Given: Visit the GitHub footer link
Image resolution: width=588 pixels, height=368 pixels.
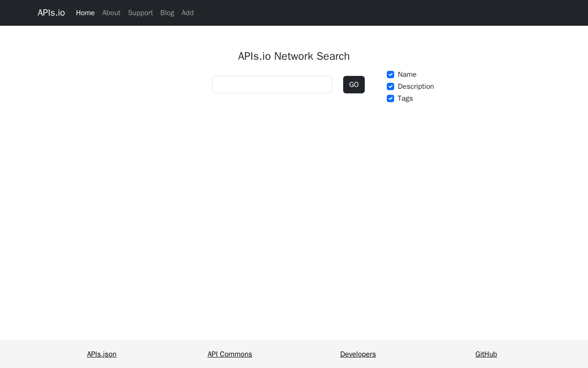Looking at the screenshot, I should pos(486,354).
